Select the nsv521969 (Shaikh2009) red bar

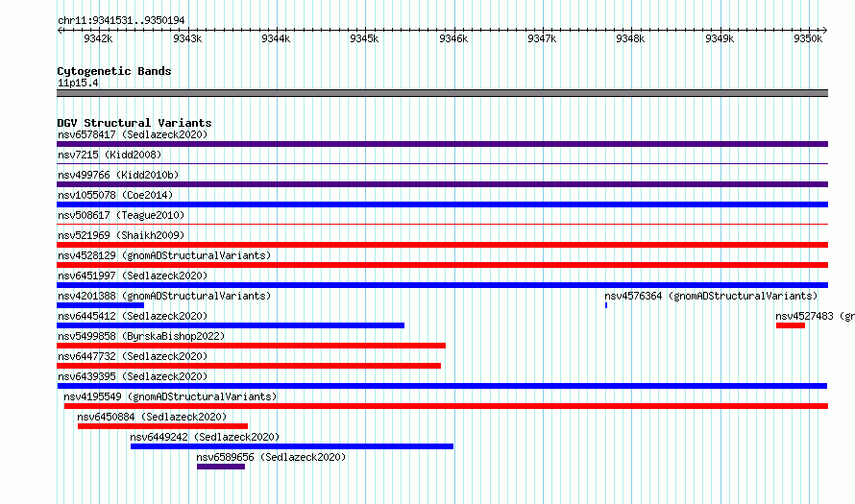[x=442, y=245]
